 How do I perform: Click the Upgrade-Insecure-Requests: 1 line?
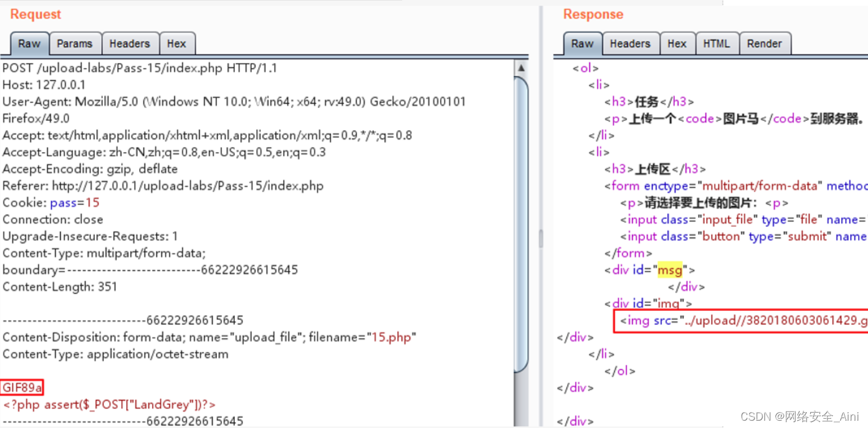[90, 236]
